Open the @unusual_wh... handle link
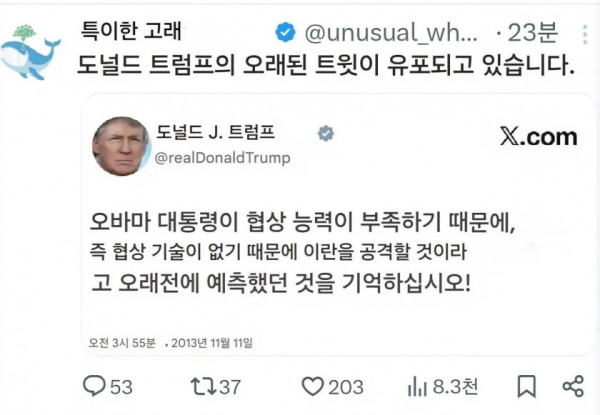 pos(391,33)
